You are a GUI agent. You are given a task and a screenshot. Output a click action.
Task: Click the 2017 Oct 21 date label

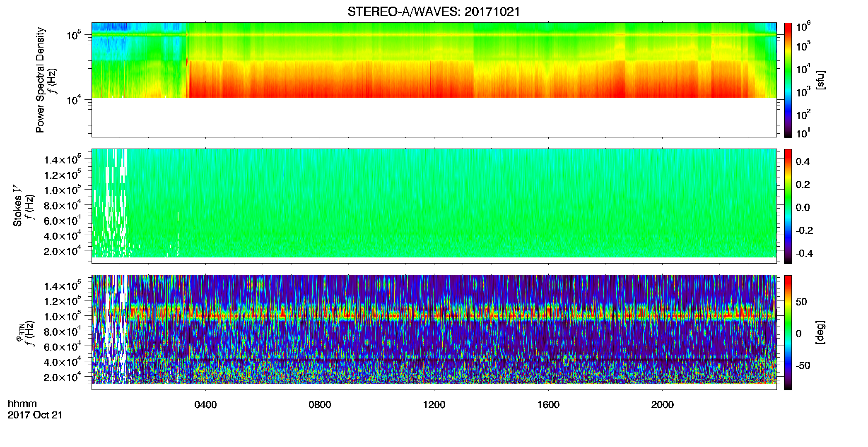click(x=35, y=415)
